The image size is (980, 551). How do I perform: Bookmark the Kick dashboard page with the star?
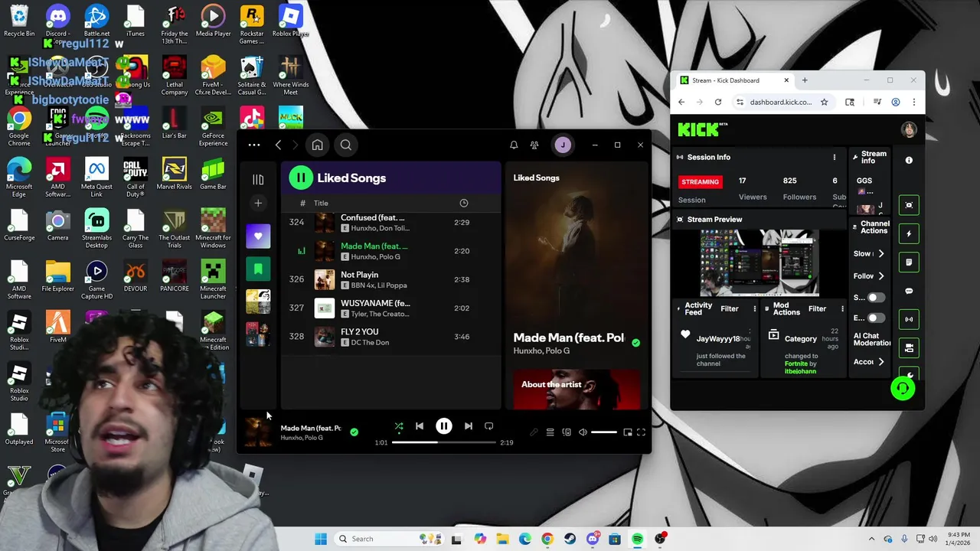pos(824,102)
